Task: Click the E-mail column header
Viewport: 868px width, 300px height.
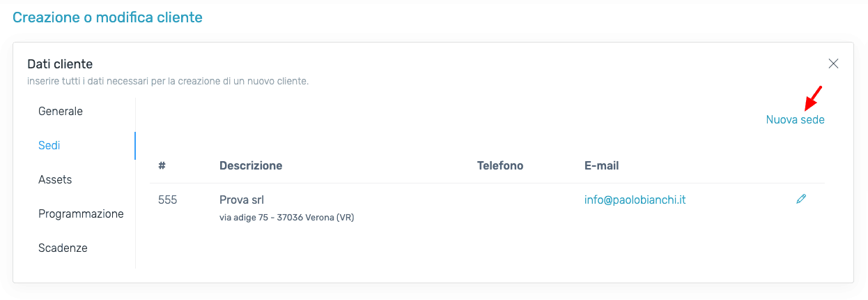Action: pyautogui.click(x=602, y=165)
